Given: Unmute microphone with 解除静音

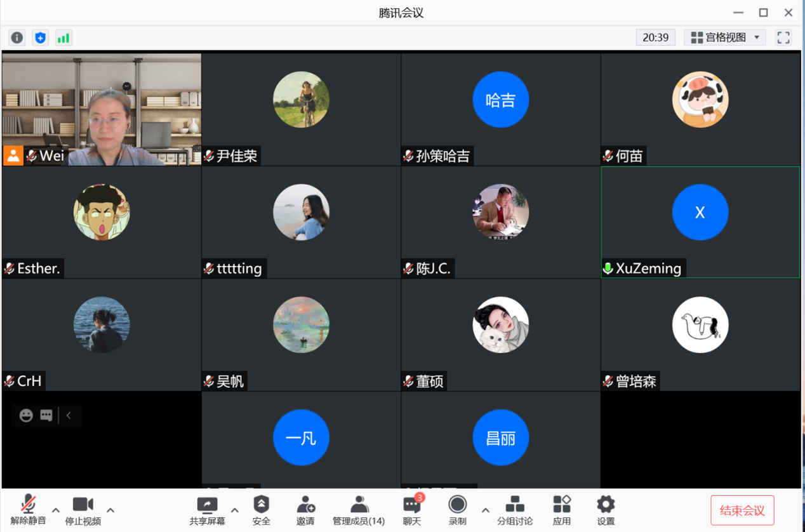Looking at the screenshot, I should 28,510.
